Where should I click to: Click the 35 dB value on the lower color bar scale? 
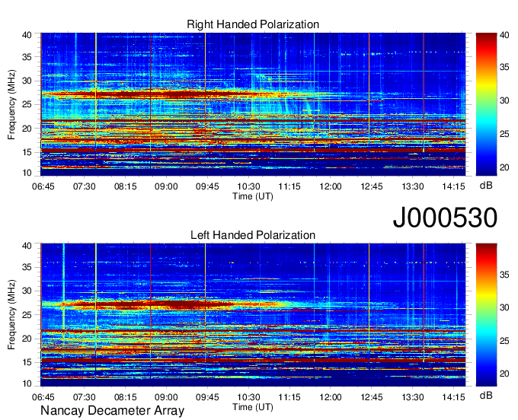coord(504,275)
